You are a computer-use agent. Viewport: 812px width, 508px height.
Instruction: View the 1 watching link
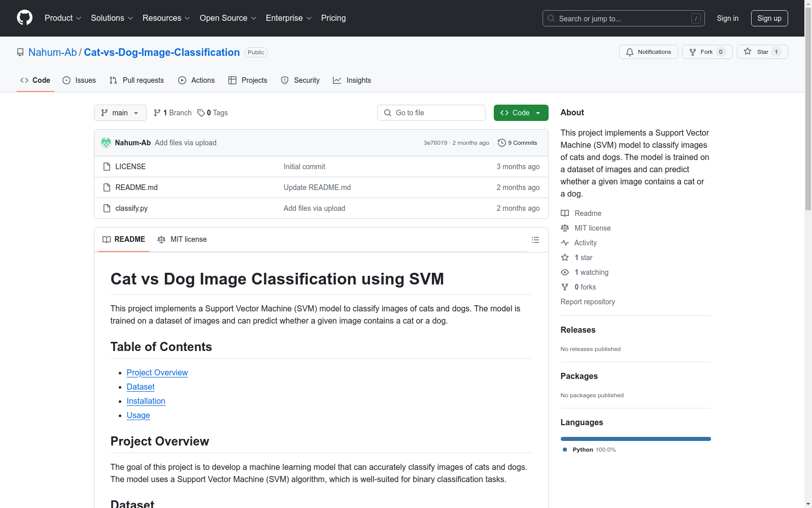tap(585, 272)
